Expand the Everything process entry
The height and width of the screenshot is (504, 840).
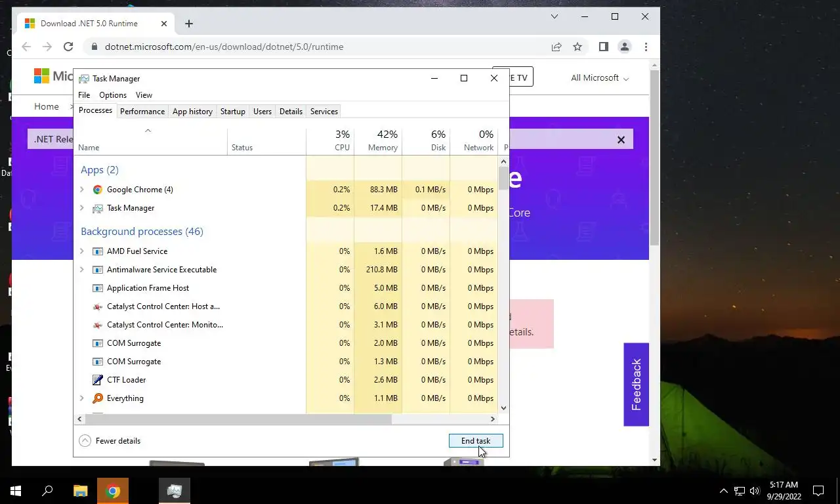pyautogui.click(x=82, y=398)
